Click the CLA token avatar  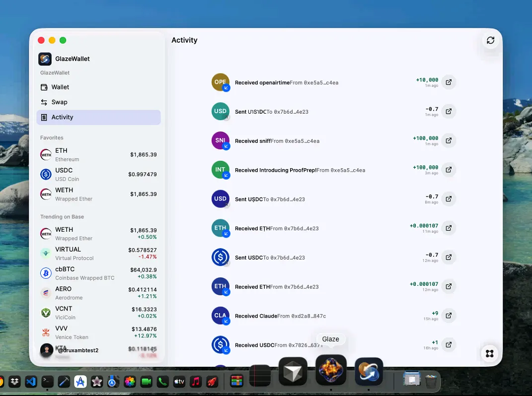[221, 315]
